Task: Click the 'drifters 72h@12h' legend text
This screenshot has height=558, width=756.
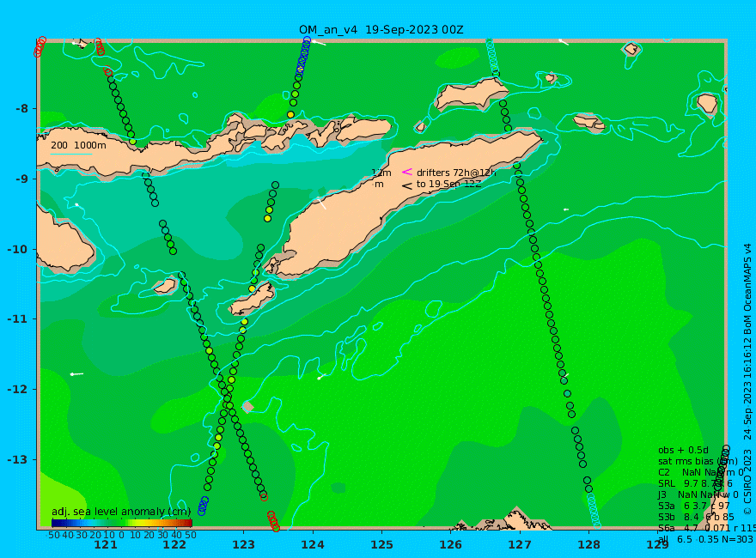Action: 456,173
